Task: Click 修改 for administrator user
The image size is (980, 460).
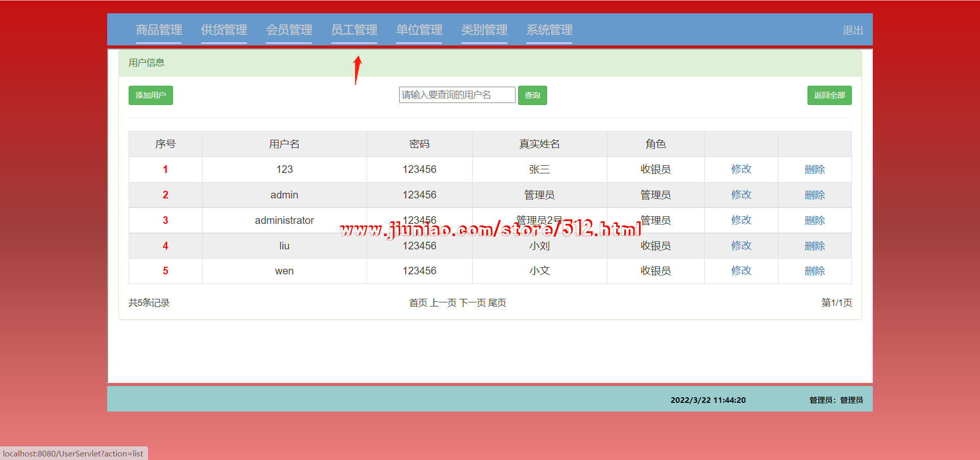Action: (741, 220)
